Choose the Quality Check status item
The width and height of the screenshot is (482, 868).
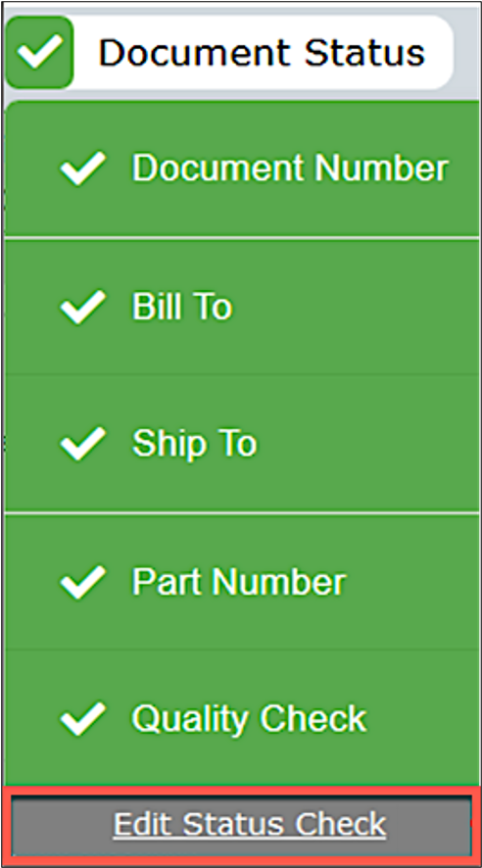pyautogui.click(x=242, y=718)
